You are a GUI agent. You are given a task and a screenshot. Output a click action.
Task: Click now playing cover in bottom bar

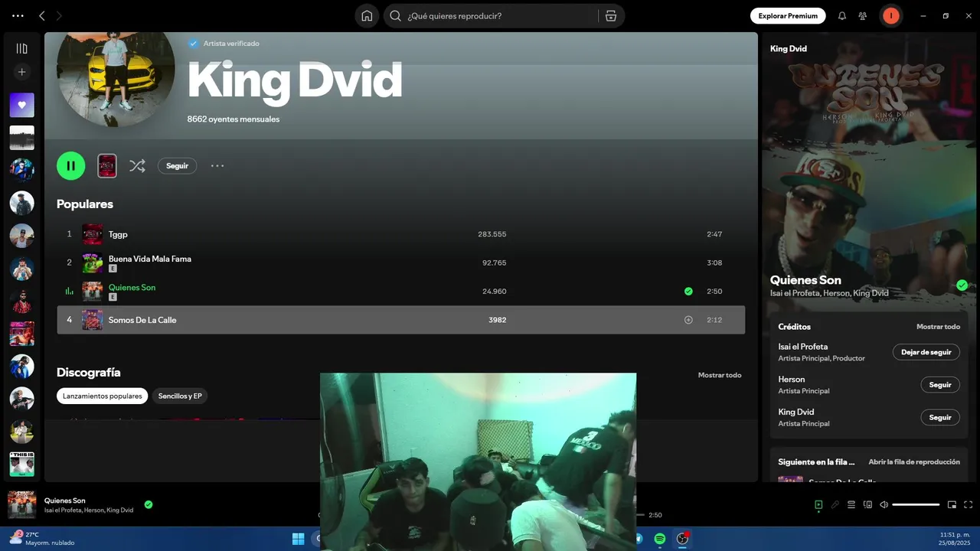[21, 505]
